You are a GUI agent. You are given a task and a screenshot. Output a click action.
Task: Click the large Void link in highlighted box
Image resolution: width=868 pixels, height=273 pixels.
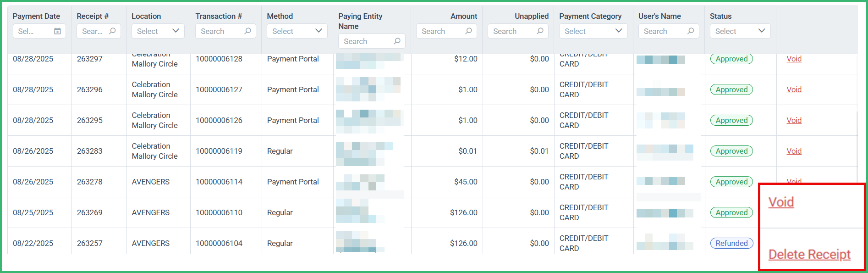781,202
